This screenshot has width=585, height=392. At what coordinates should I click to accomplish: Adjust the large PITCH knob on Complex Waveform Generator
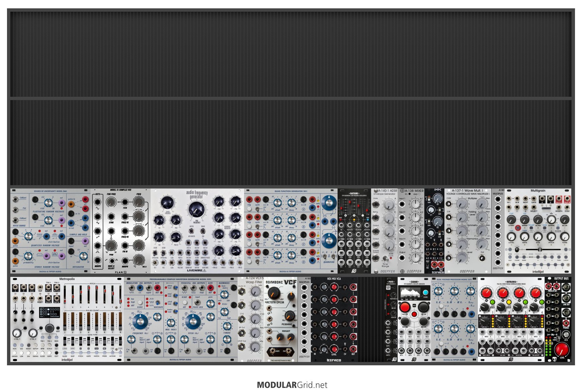click(193, 321)
